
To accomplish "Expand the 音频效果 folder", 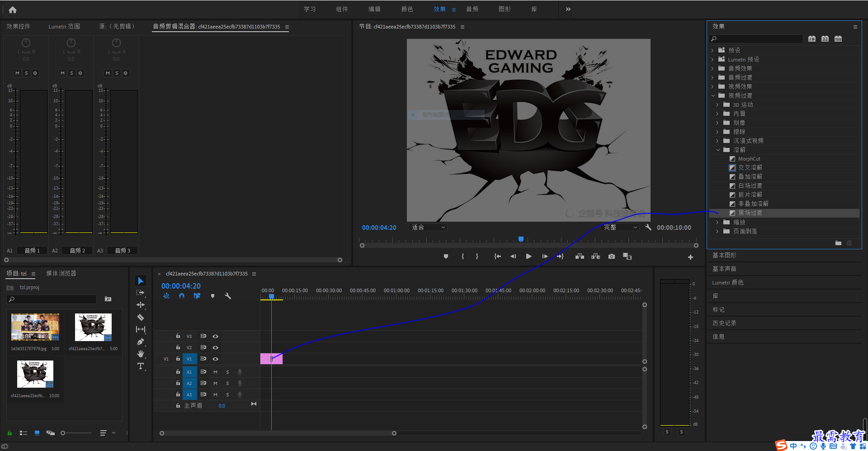I will [712, 68].
